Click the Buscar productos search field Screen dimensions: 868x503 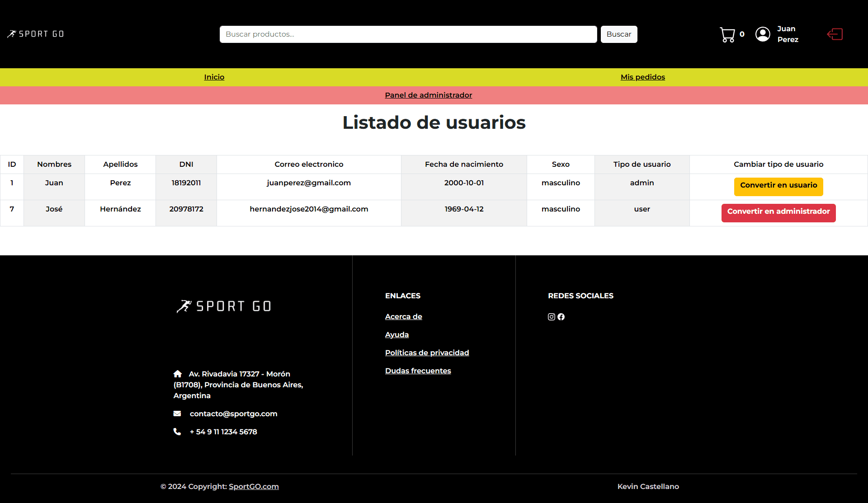407,34
